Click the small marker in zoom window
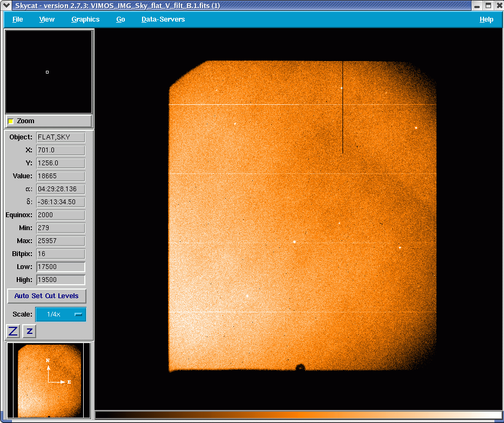Viewport: 504px width, 423px height. tap(47, 72)
